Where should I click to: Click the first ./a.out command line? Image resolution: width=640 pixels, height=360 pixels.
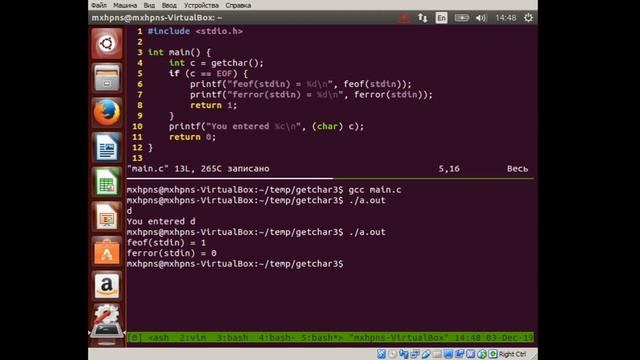point(256,200)
